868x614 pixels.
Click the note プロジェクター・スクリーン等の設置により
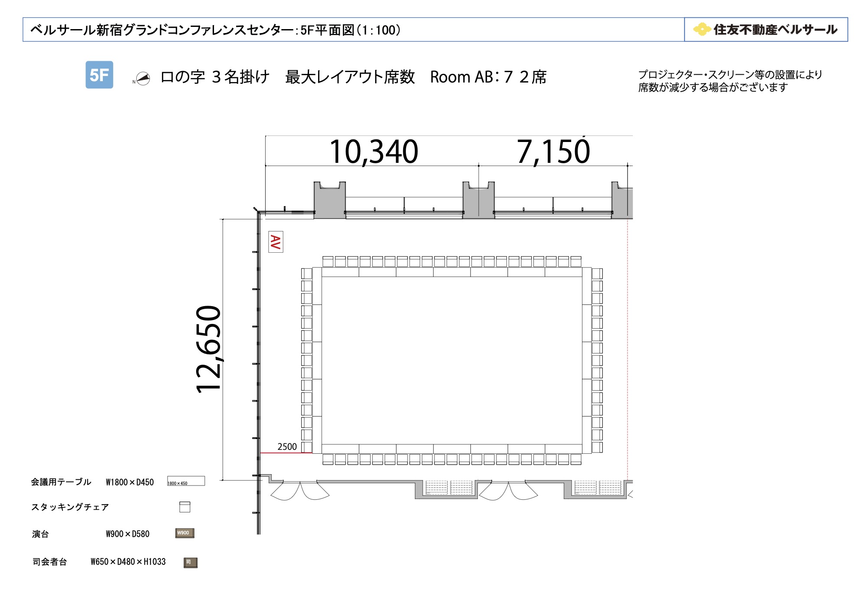click(730, 75)
